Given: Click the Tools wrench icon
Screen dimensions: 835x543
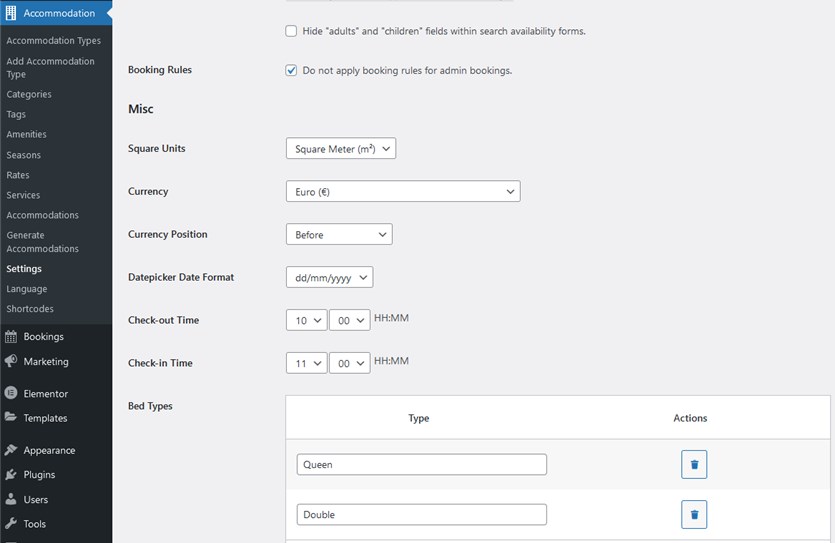Looking at the screenshot, I should pyautogui.click(x=11, y=523).
